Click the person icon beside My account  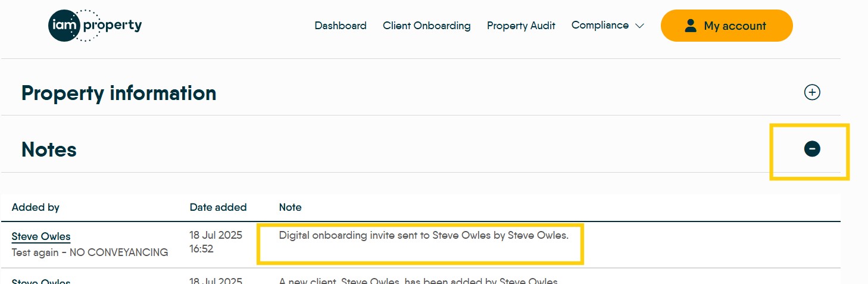coord(691,26)
